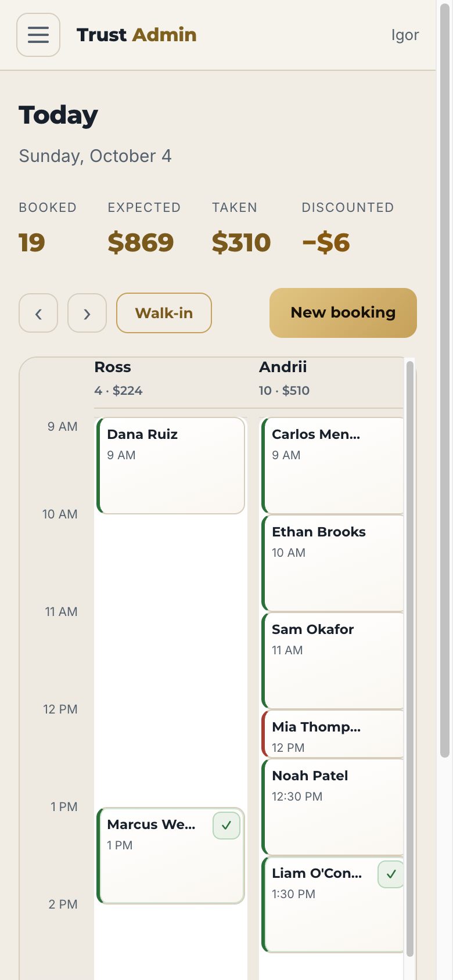Image resolution: width=453 pixels, height=980 pixels.
Task: Create a New booking
Action: [343, 313]
